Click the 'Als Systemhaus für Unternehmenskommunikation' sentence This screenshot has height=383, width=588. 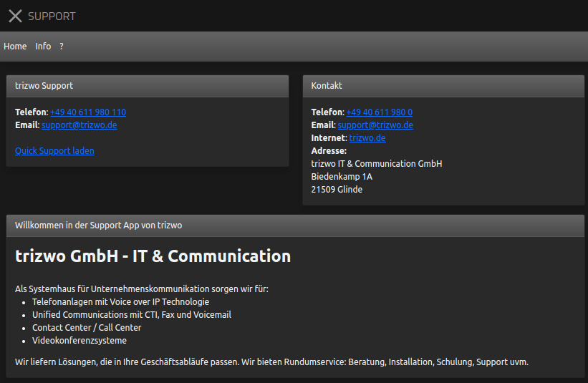142,289
